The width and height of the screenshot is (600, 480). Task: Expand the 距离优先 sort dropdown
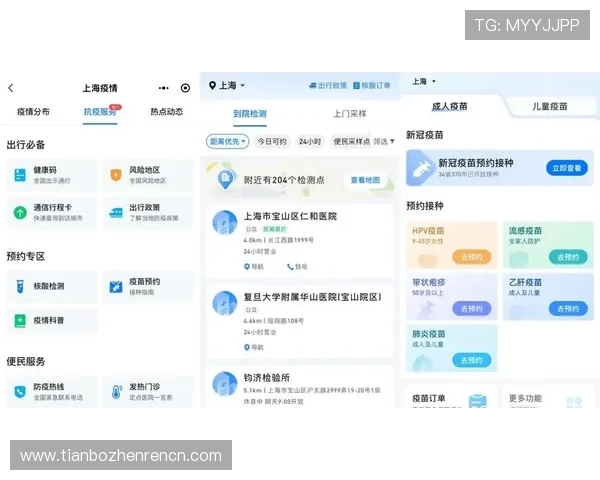pos(228,142)
